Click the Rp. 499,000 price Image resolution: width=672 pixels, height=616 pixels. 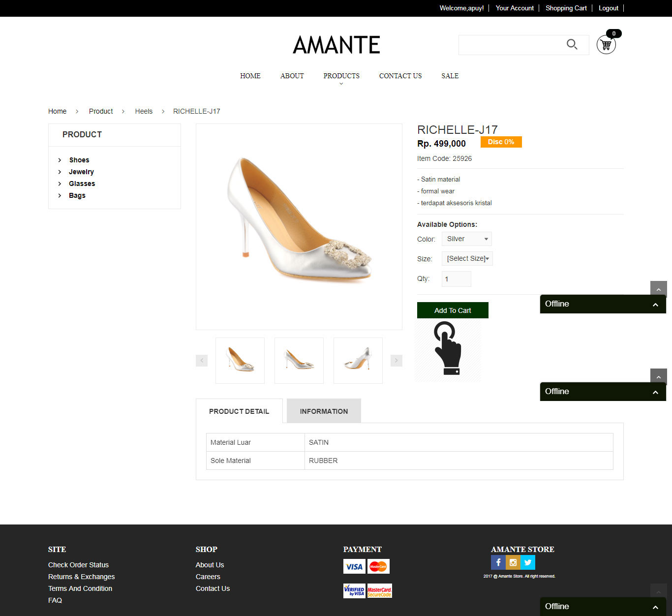pyautogui.click(x=441, y=144)
